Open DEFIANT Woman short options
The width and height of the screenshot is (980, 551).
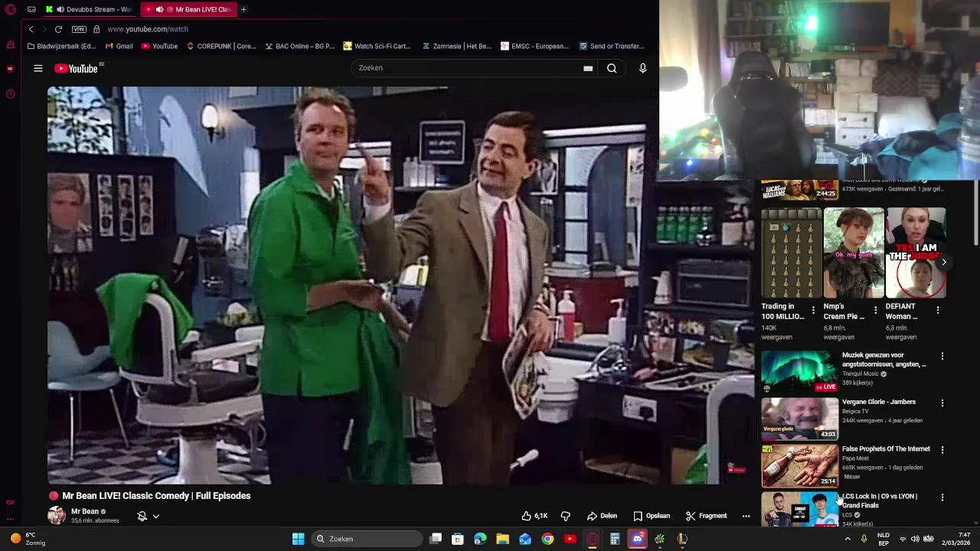[x=937, y=310]
